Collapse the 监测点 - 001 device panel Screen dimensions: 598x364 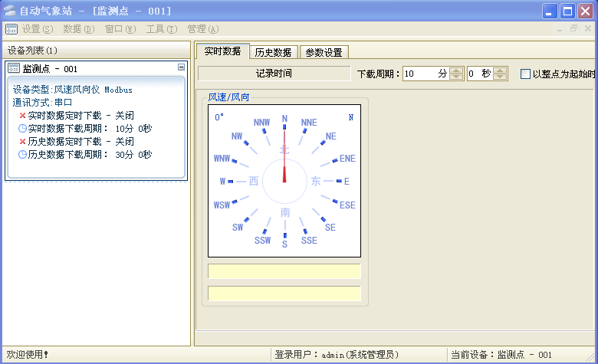pyautogui.click(x=181, y=67)
